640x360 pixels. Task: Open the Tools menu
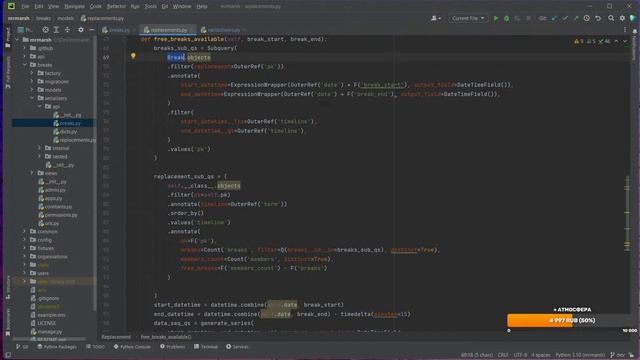(150, 7)
